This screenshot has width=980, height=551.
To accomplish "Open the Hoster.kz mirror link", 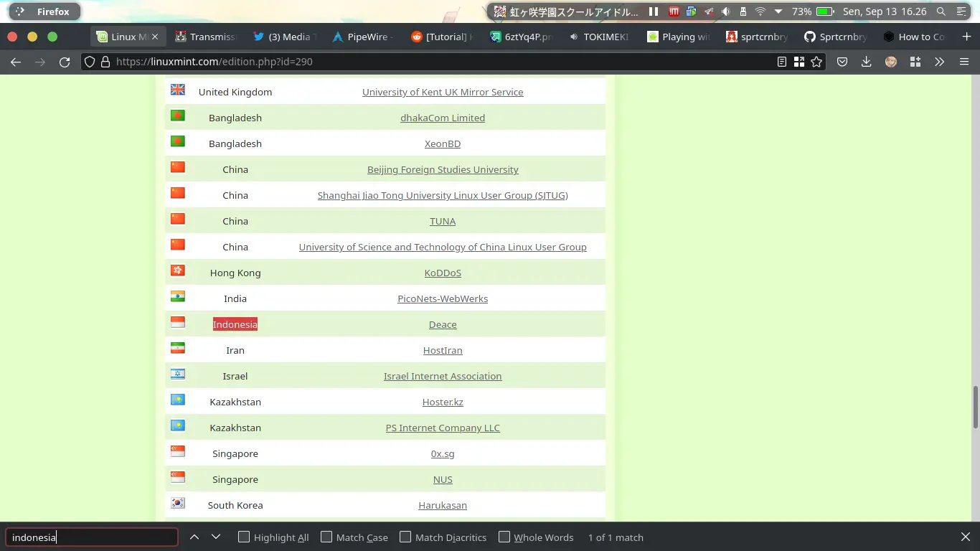I will [x=443, y=402].
